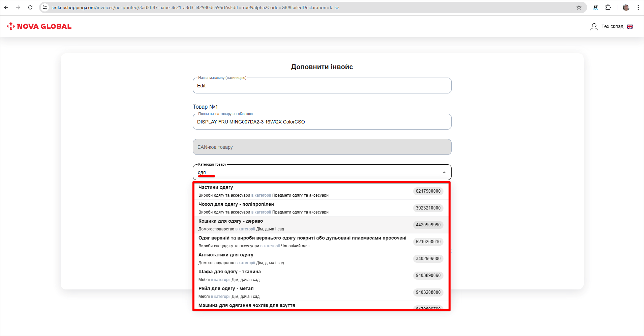The width and height of the screenshot is (644, 336).
Task: Click the user account profile icon
Action: coord(594,27)
